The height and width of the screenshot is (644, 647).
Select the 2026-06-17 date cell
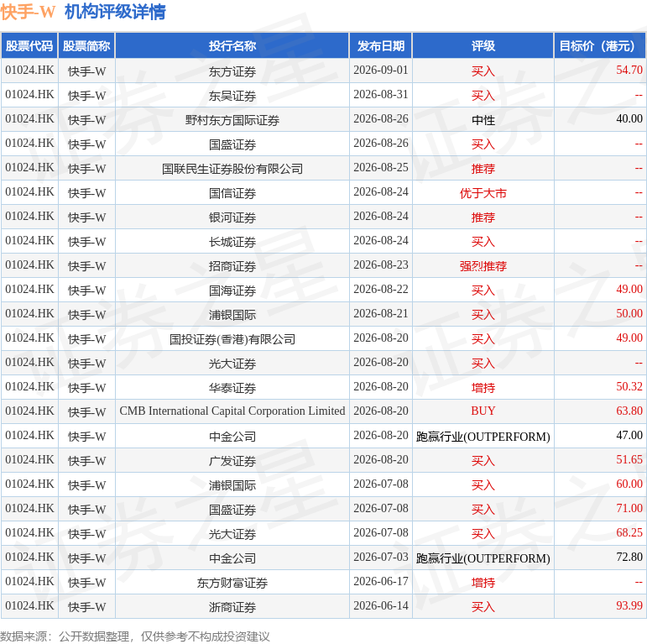[x=381, y=581]
